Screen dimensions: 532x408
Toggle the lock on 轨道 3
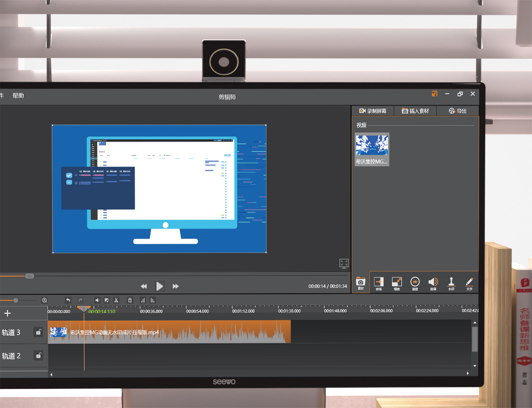pos(38,332)
